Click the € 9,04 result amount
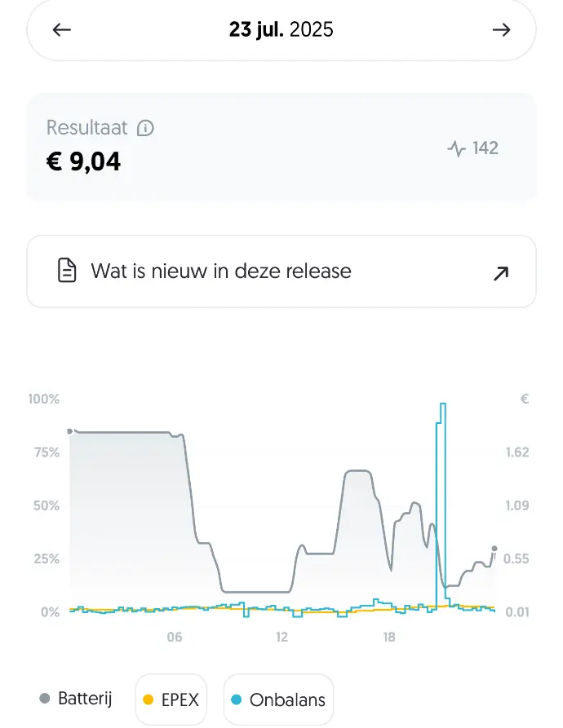Screen dimensions: 563x728 pos(84,161)
